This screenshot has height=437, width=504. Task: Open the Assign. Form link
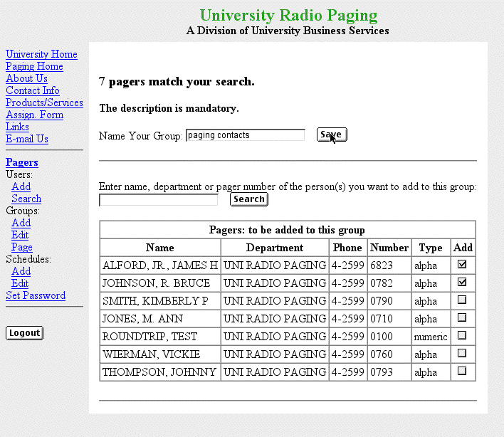click(34, 115)
